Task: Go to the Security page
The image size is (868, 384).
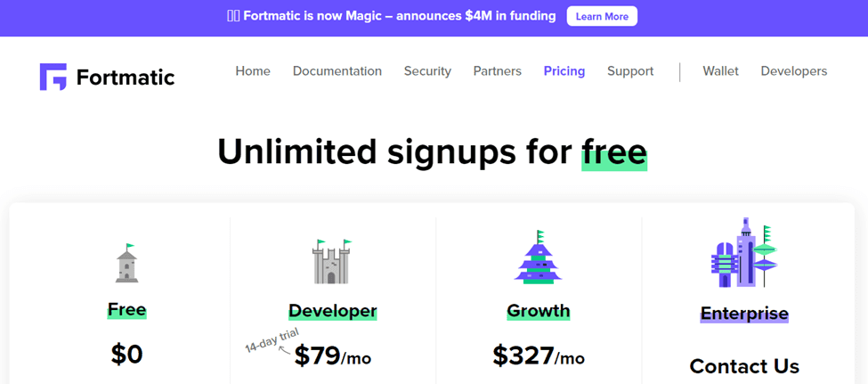Action: [427, 71]
